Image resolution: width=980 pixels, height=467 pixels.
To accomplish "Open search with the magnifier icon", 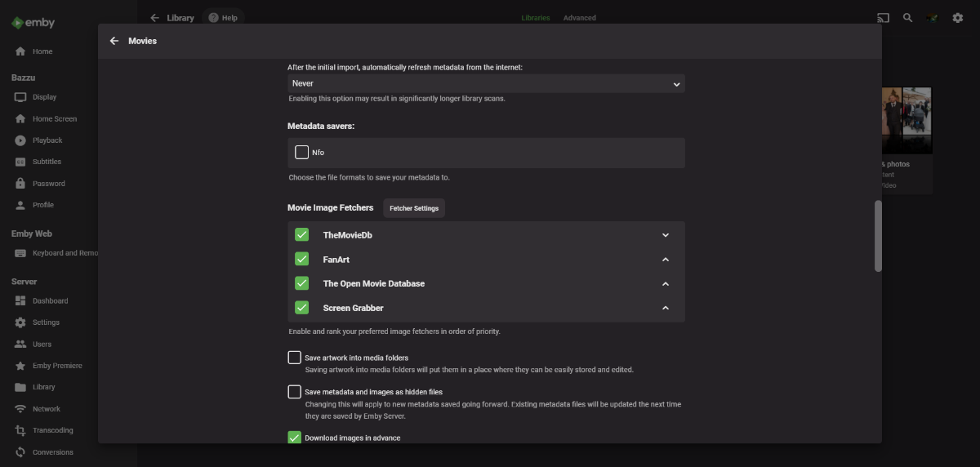I will (907, 18).
